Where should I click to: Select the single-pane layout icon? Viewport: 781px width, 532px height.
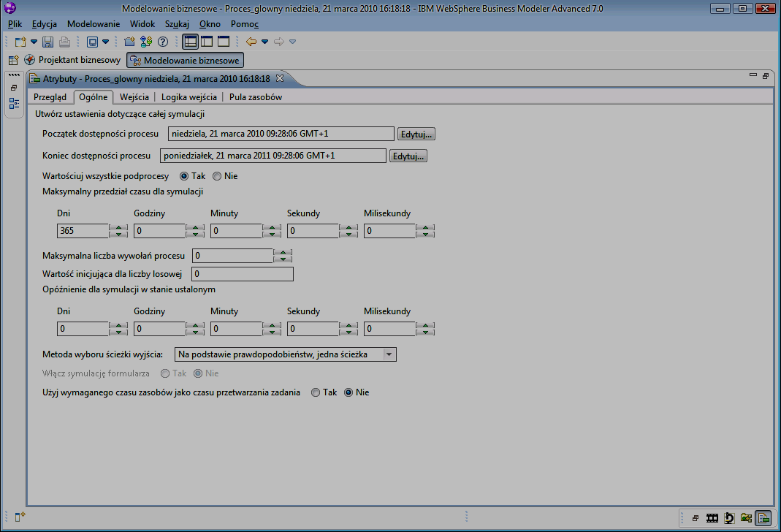coord(224,42)
